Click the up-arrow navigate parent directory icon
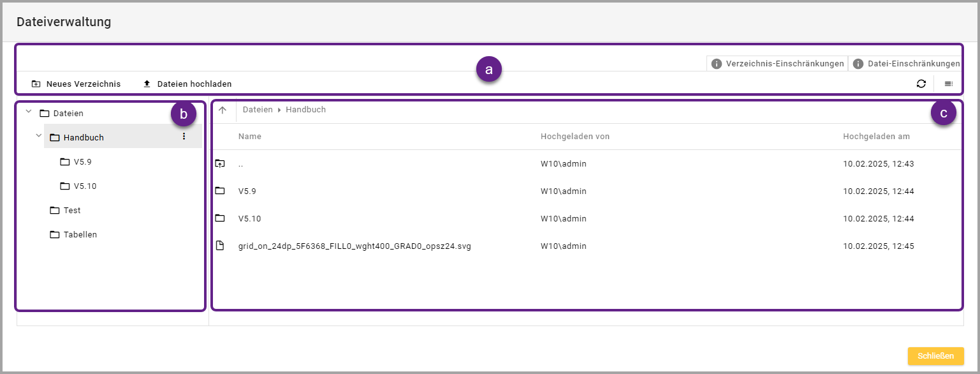 pos(223,110)
